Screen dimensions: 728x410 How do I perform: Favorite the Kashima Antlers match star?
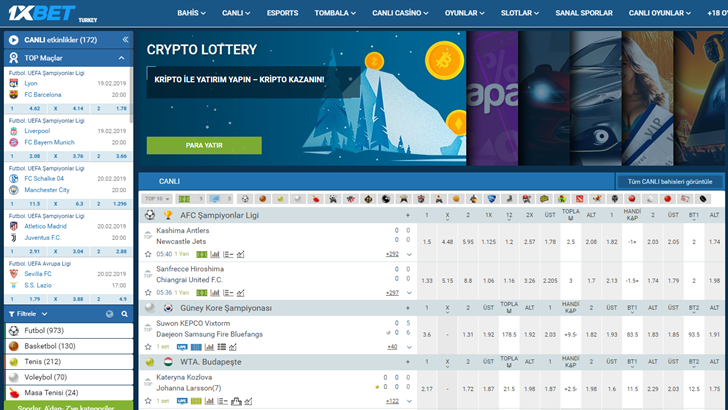coord(148,254)
